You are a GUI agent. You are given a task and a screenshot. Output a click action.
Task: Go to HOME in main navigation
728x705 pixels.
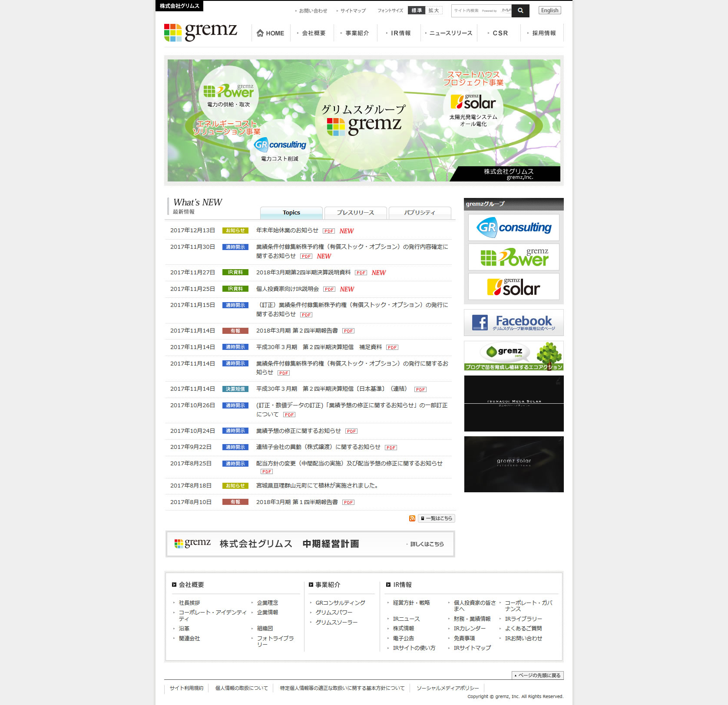pyautogui.click(x=270, y=33)
